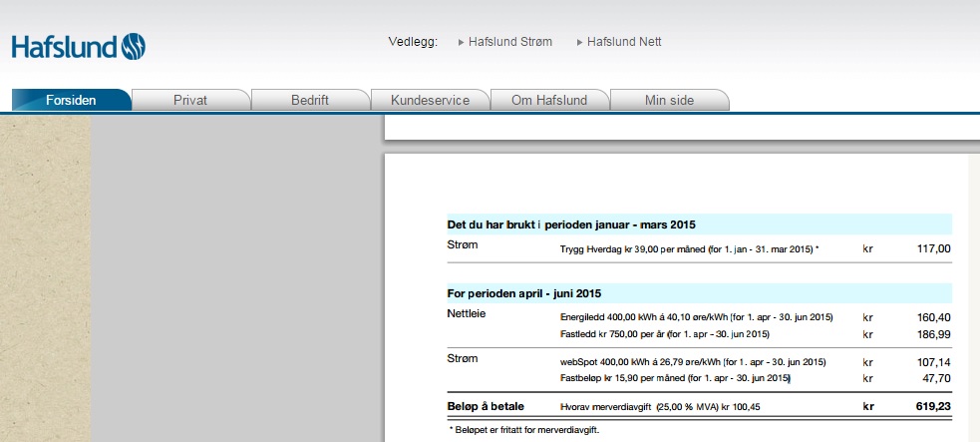Open the Min side tab
The height and width of the screenshot is (442, 980).
[669, 100]
